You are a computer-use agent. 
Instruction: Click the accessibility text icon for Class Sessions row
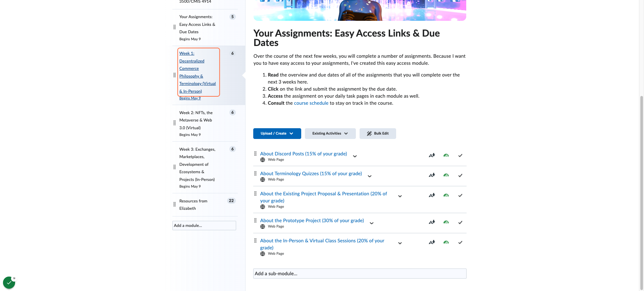coord(432,242)
